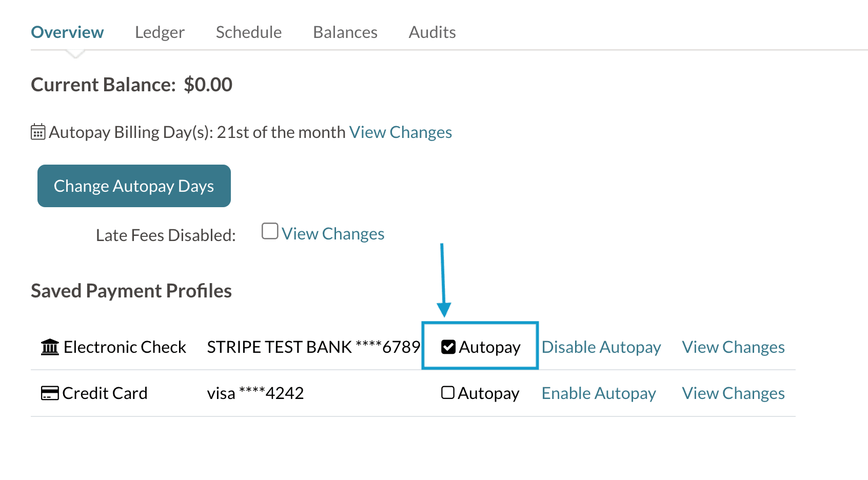Enable the Autopay checkbox for visa ****4242
Image resolution: width=868 pixels, height=480 pixels.
tap(447, 392)
